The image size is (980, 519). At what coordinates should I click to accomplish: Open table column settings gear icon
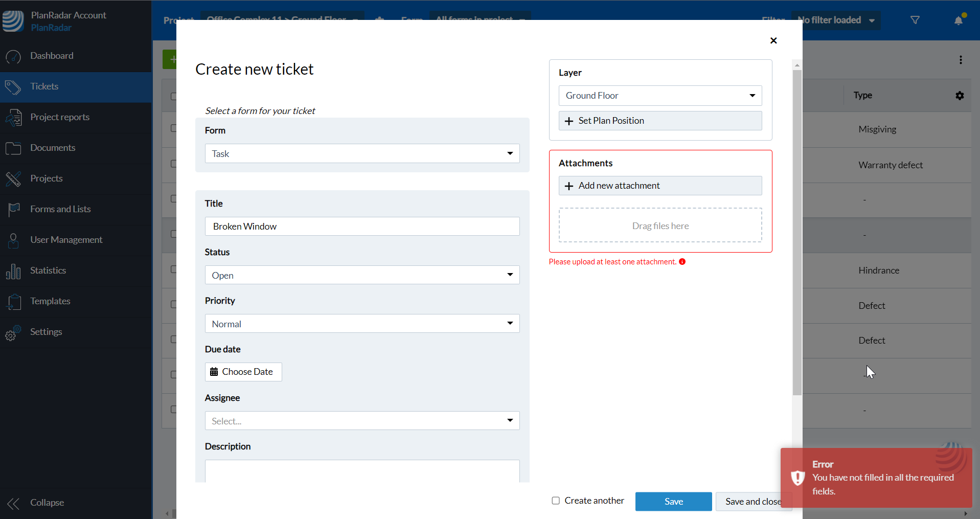pos(960,96)
